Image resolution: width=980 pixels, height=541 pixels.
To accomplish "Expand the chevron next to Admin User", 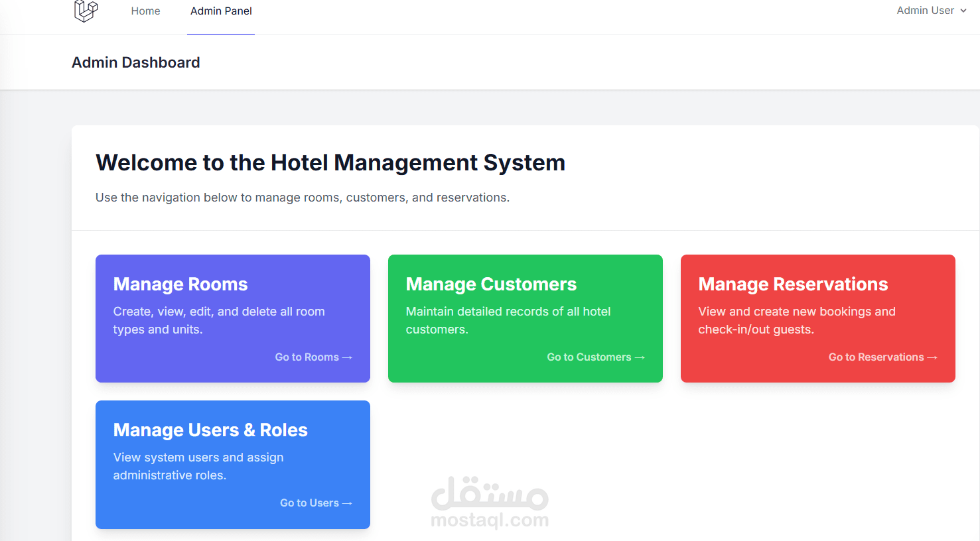I will coord(963,11).
